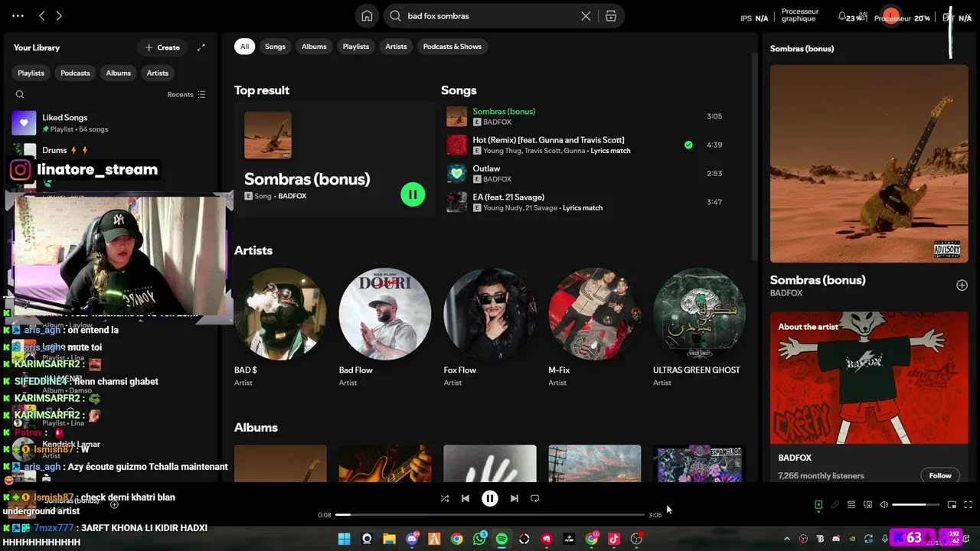
Task: Select the Songs search filter tab
Action: tap(275, 47)
